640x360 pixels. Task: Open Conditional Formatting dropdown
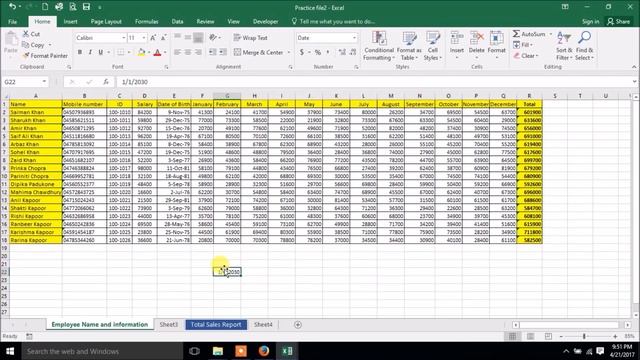379,46
